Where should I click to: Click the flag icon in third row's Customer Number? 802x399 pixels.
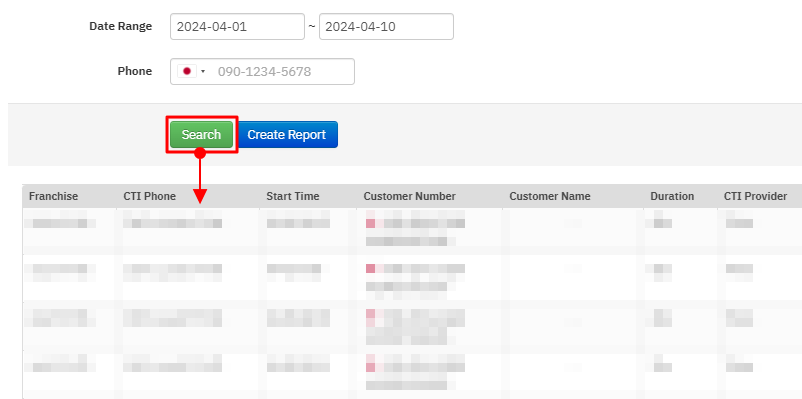[371, 314]
